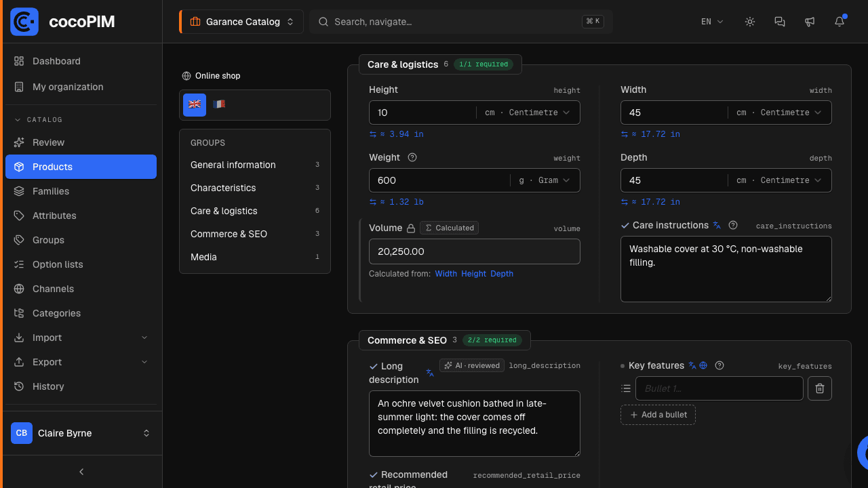
Task: Open the EN language dropdown
Action: tap(712, 22)
